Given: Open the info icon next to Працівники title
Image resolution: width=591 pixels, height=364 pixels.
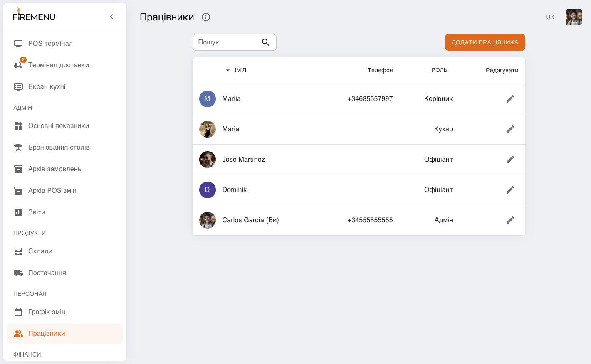Looking at the screenshot, I should coord(206,17).
